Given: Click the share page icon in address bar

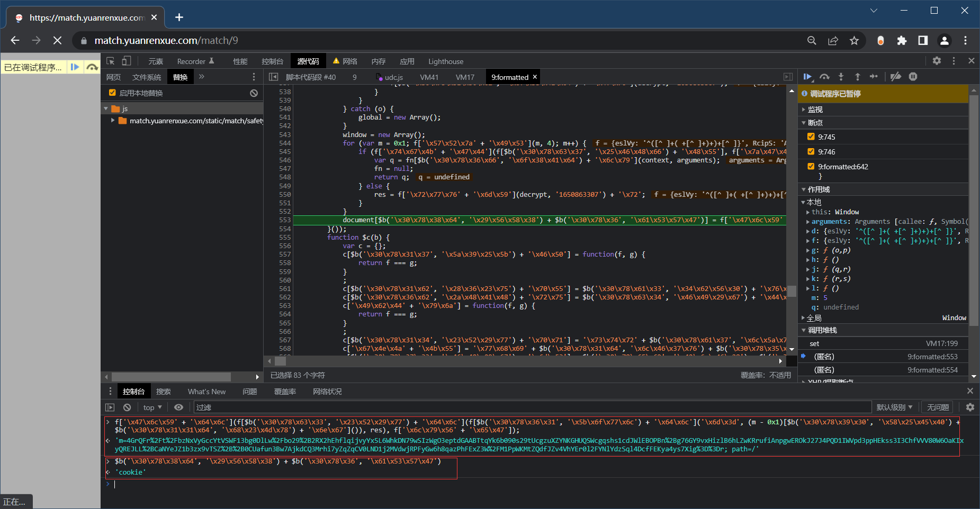Looking at the screenshot, I should click(833, 41).
